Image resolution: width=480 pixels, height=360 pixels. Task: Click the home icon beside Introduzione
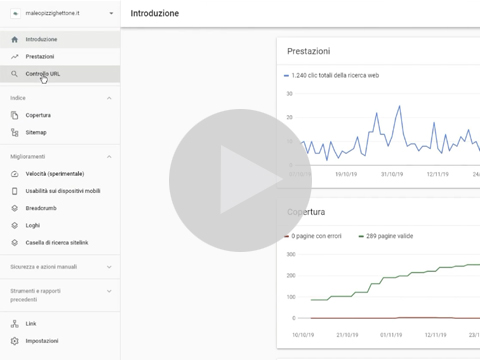(14, 39)
